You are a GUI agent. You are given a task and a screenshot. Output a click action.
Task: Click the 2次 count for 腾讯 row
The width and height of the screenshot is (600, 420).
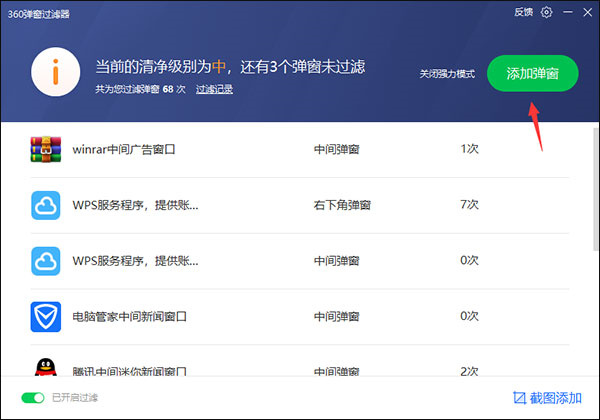point(470,371)
